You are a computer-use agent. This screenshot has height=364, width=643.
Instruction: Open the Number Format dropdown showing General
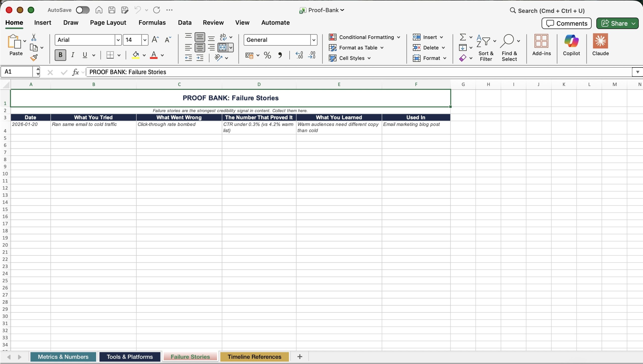pyautogui.click(x=313, y=40)
